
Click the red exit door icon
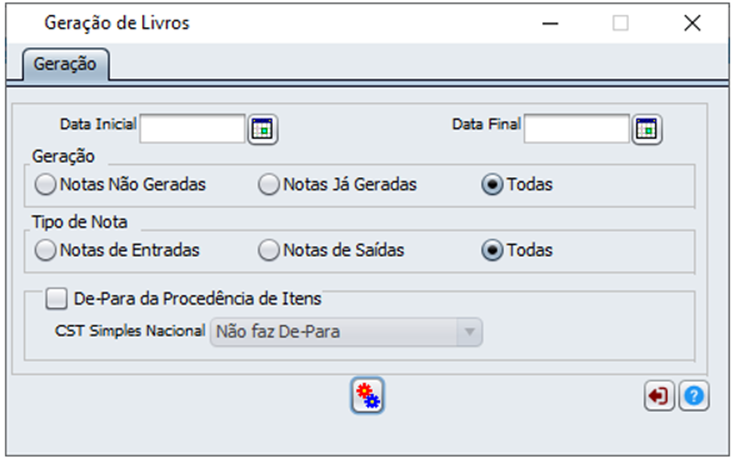[659, 396]
